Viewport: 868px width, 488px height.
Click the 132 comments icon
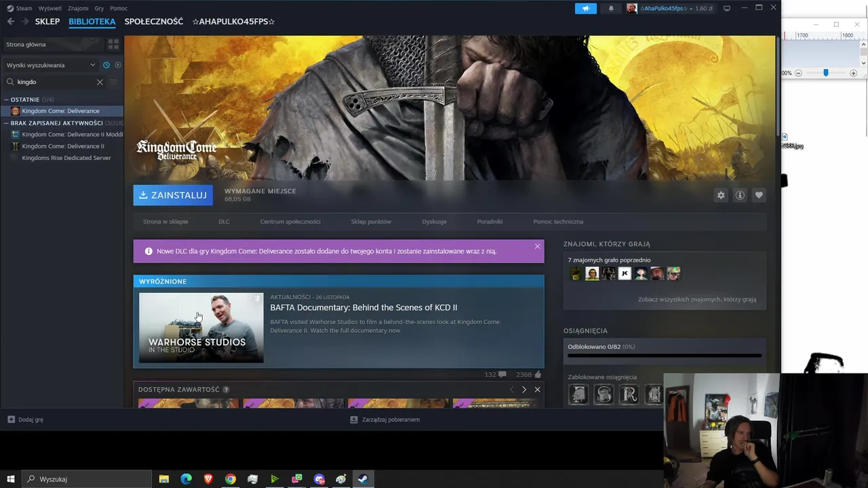pos(502,374)
